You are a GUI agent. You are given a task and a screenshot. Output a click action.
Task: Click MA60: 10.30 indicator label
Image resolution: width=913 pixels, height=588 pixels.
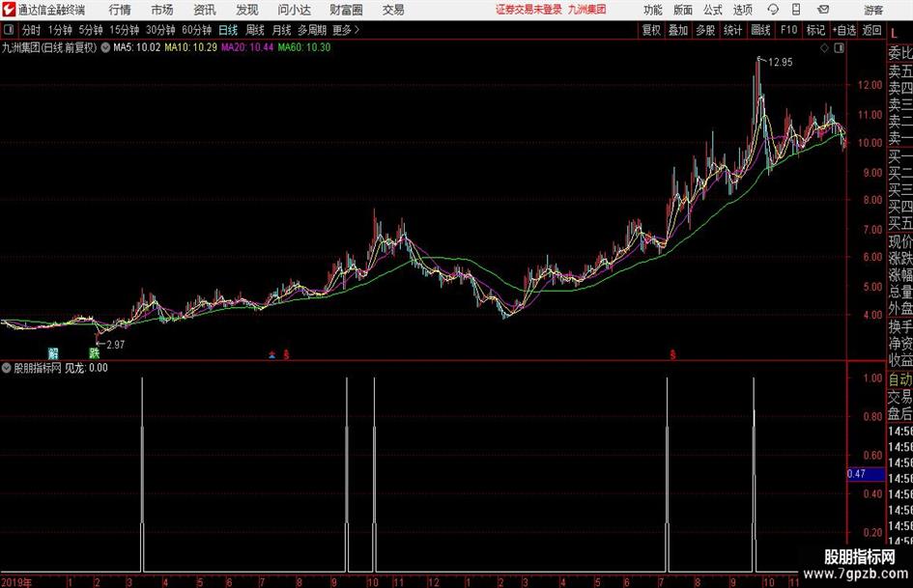coord(304,47)
